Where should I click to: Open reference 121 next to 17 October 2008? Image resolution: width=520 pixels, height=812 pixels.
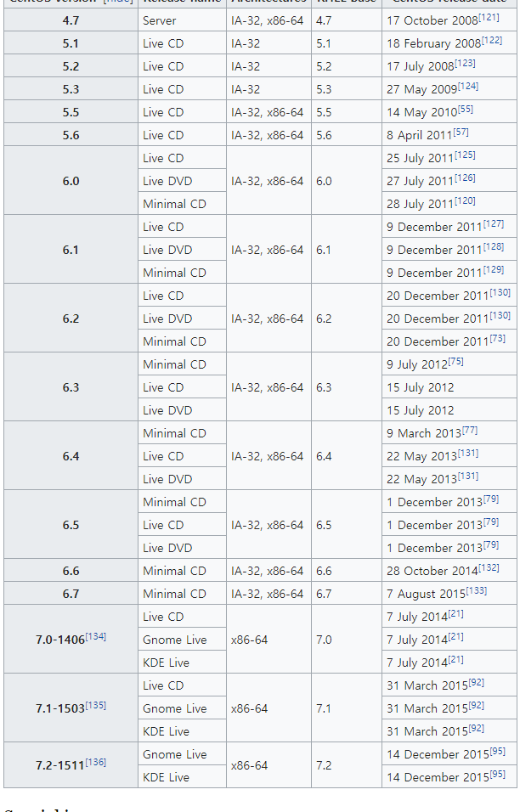point(490,17)
